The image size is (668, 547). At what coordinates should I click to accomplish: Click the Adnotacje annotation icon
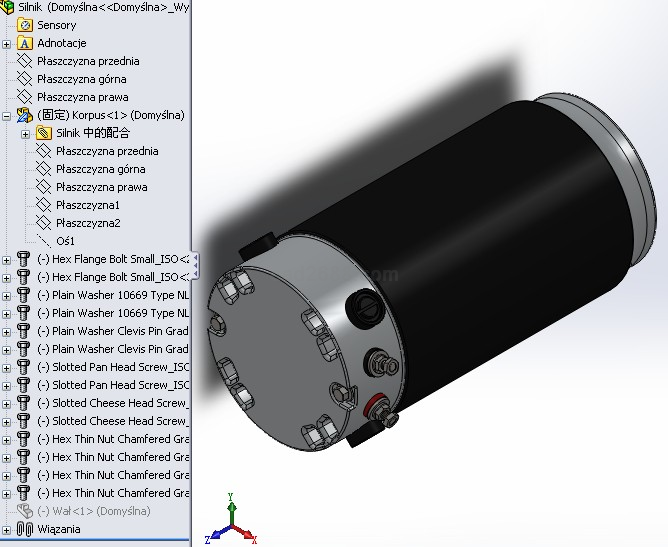click(x=25, y=43)
